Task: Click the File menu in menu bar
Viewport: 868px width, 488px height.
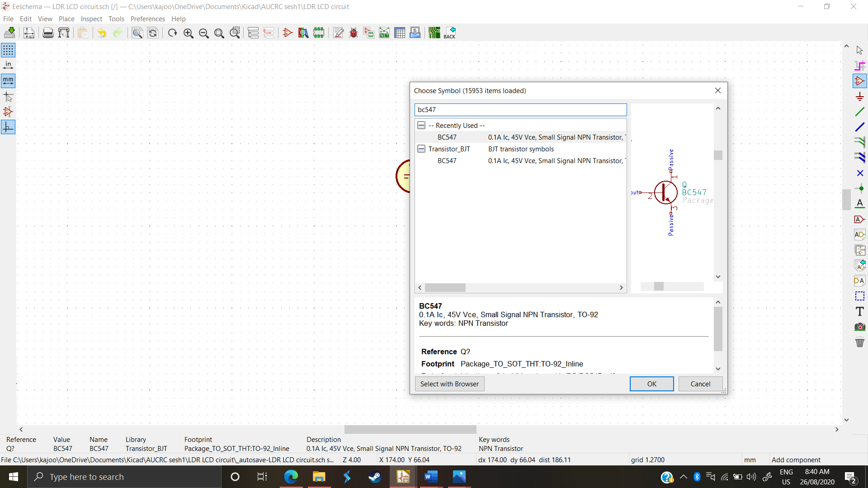Action: tap(9, 19)
